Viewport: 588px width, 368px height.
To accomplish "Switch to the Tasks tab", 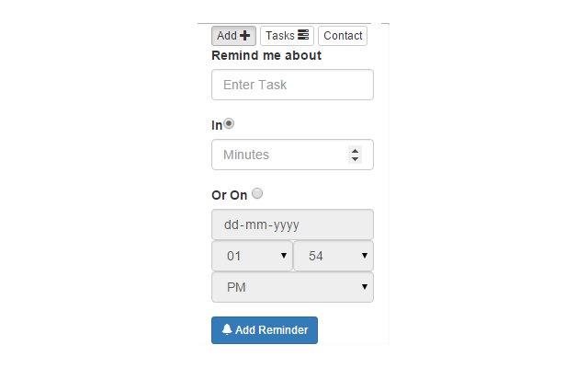I will [x=287, y=36].
